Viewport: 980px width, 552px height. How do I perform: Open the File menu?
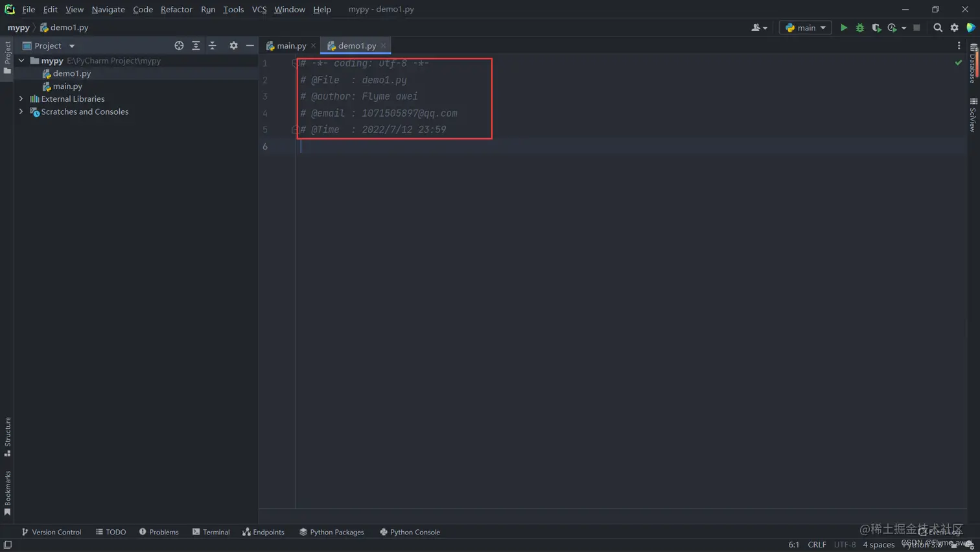click(x=29, y=9)
